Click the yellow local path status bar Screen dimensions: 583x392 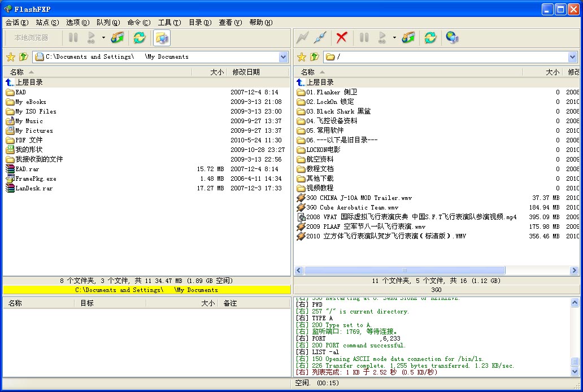pyautogui.click(x=146, y=290)
